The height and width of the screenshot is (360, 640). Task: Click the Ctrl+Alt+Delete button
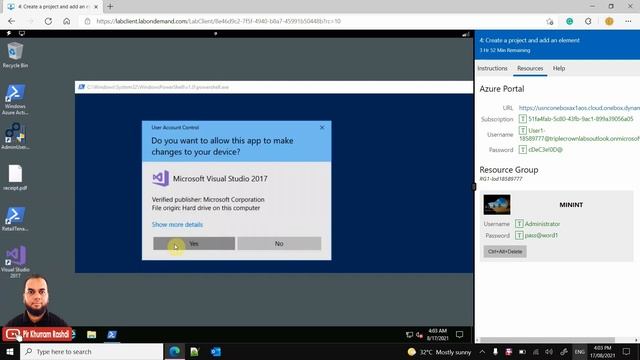point(505,251)
